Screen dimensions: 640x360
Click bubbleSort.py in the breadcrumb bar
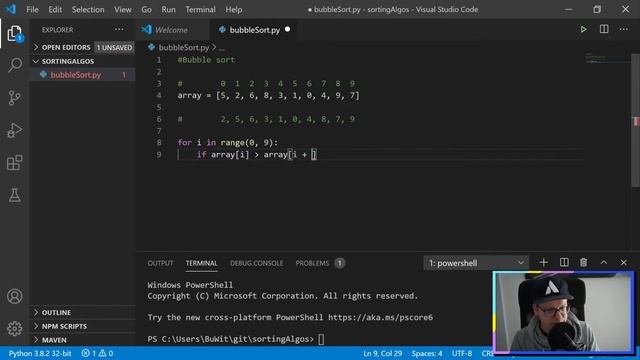pos(184,47)
